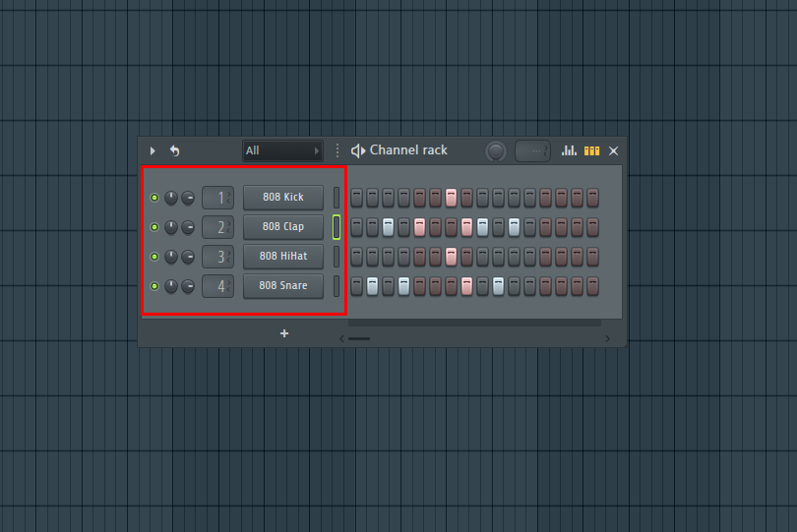The image size is (797, 532).
Task: Toggle last step of 808 Snare row
Action: click(x=592, y=286)
